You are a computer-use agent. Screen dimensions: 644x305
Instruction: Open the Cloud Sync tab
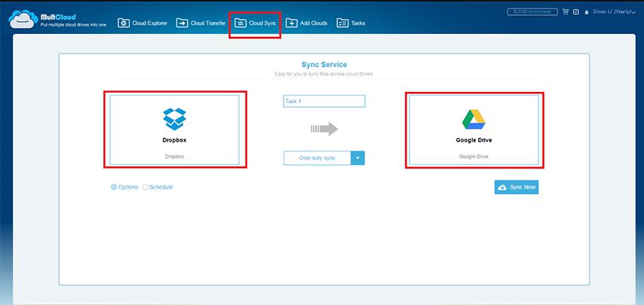tap(255, 23)
